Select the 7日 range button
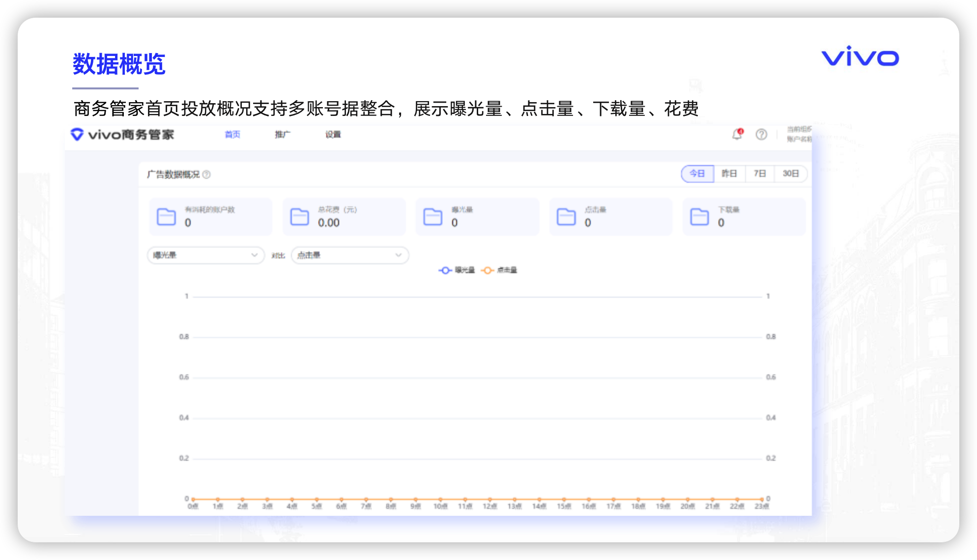977x560 pixels. [760, 173]
